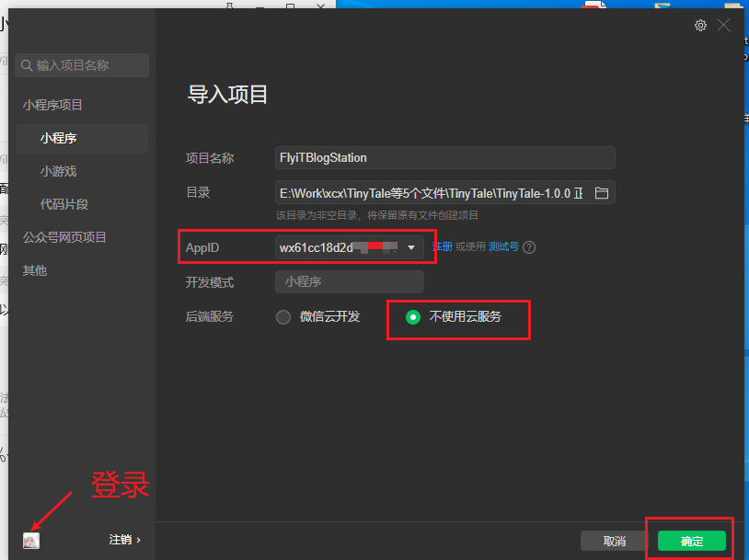Follow the 注册 link
The height and width of the screenshot is (560, 749).
coord(443,246)
